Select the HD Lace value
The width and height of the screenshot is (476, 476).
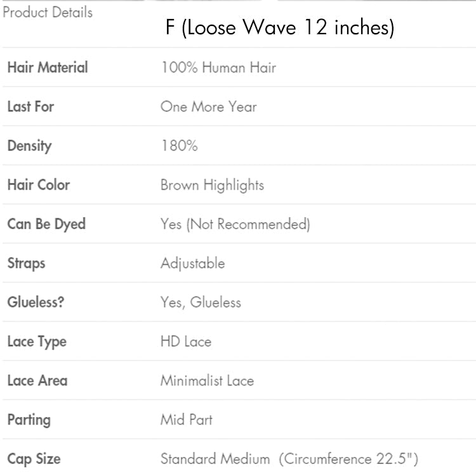point(185,341)
